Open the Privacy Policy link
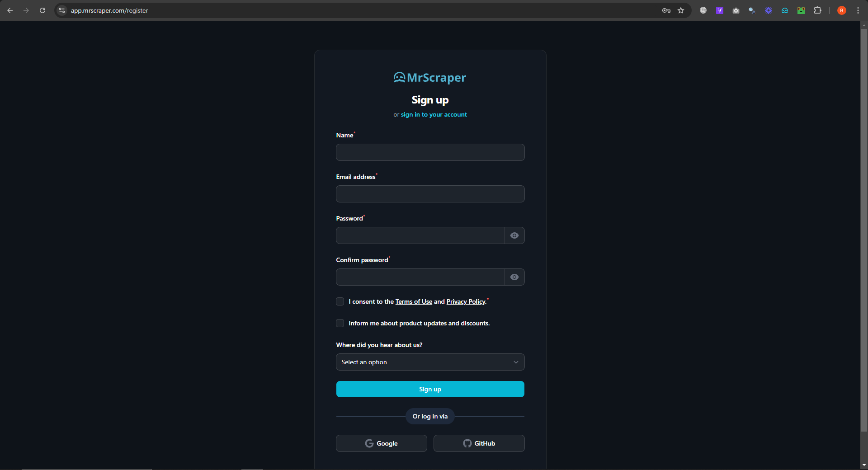The image size is (868, 470). (466, 301)
